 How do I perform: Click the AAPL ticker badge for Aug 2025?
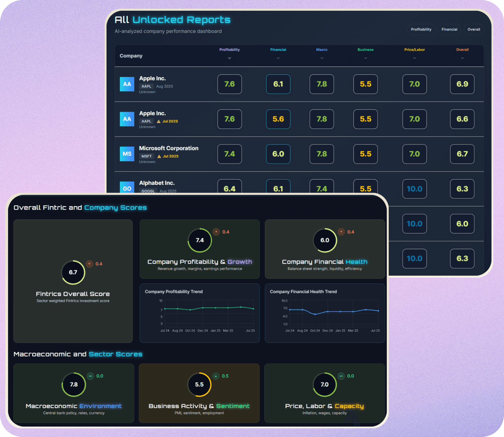[x=146, y=86]
